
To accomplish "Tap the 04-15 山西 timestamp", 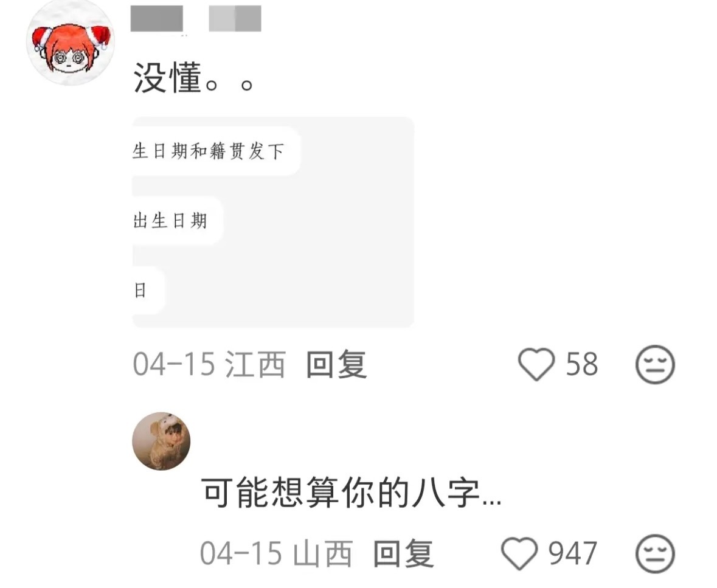I will (x=276, y=554).
